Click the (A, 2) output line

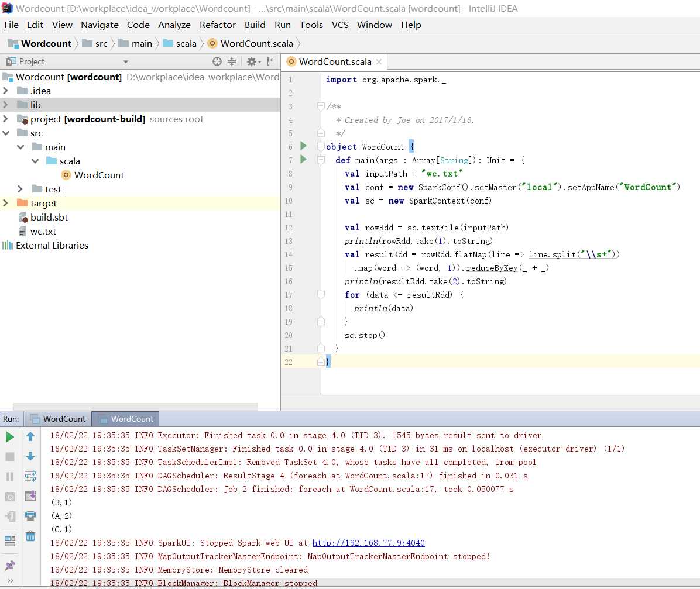click(x=61, y=516)
